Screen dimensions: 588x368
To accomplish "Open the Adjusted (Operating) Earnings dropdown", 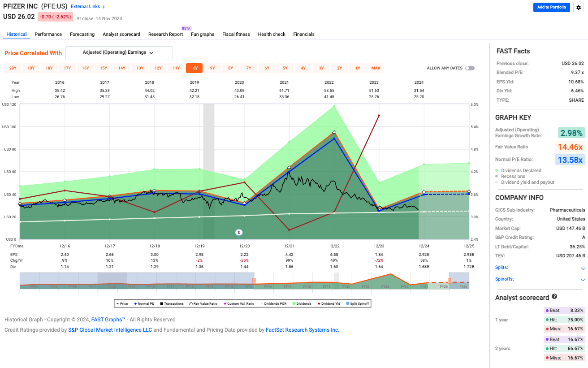I will point(119,52).
